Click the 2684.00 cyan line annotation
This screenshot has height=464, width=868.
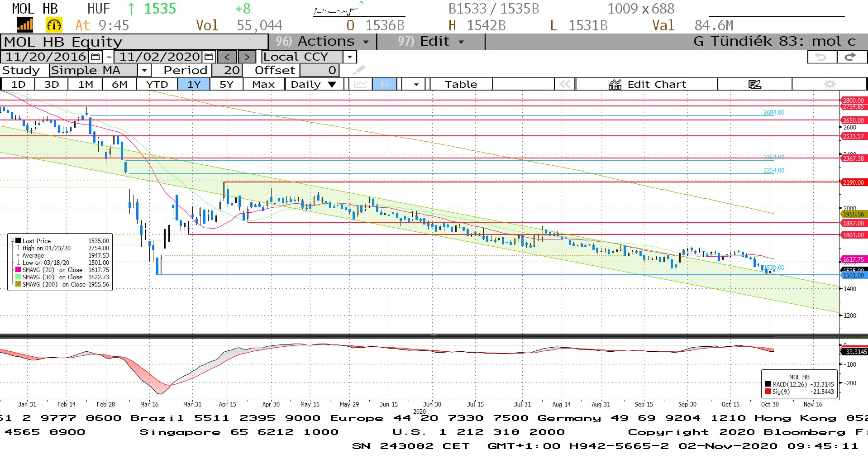[x=774, y=112]
